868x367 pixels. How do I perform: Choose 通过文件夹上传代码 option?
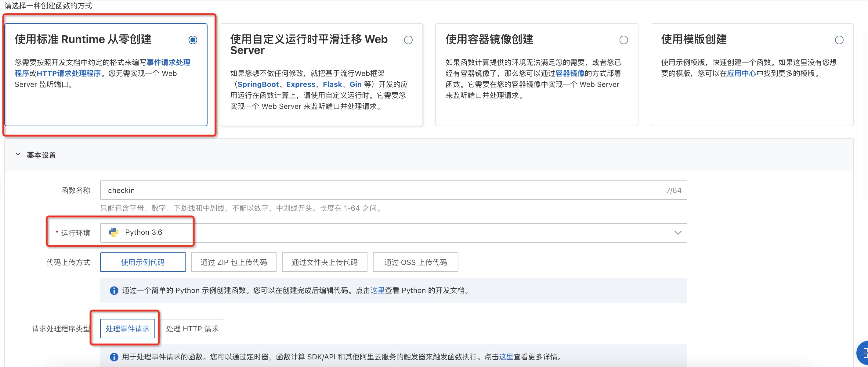(324, 262)
